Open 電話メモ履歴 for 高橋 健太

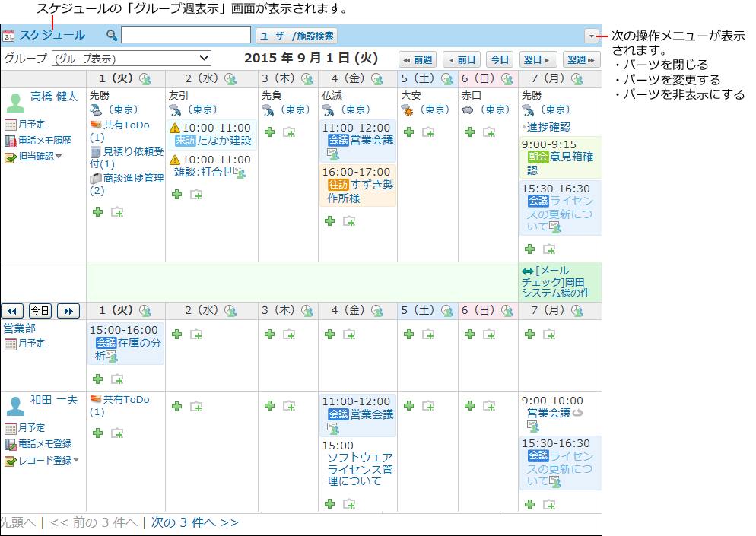click(x=44, y=141)
